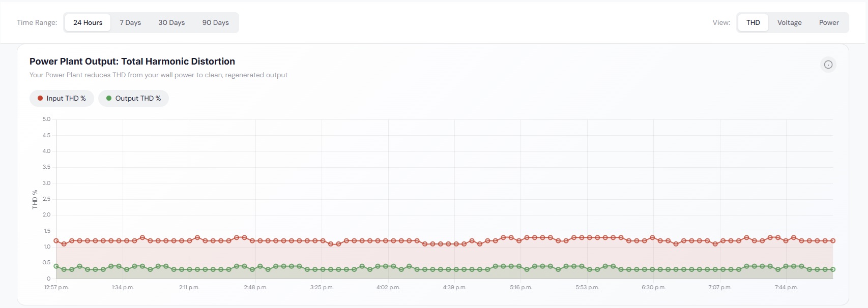Click the first green Output THD data point
This screenshot has height=308, width=868.
pyautogui.click(x=56, y=266)
